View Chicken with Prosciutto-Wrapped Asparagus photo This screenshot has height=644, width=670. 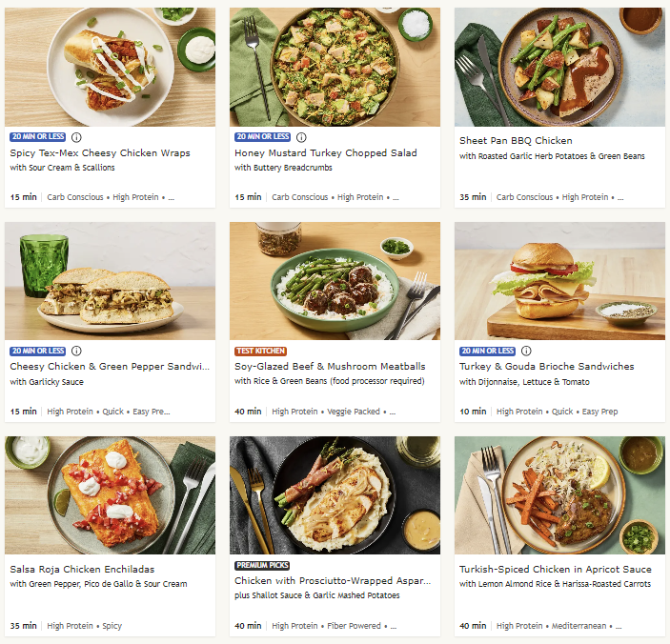click(335, 495)
